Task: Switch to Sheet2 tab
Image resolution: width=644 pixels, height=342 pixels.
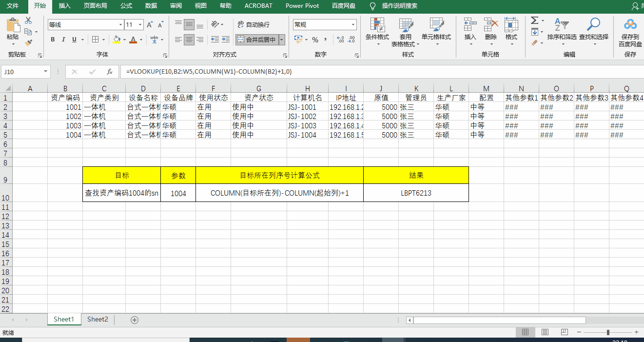Action: point(98,319)
